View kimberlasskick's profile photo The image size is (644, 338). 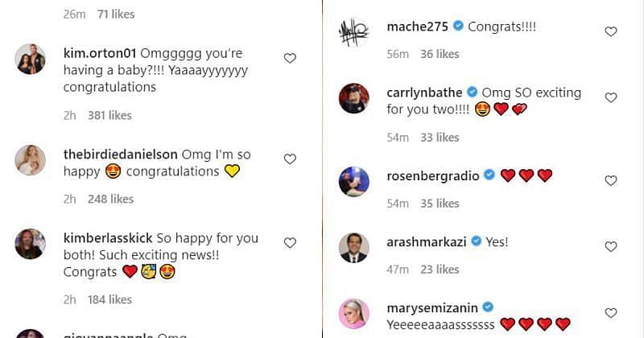click(x=31, y=244)
